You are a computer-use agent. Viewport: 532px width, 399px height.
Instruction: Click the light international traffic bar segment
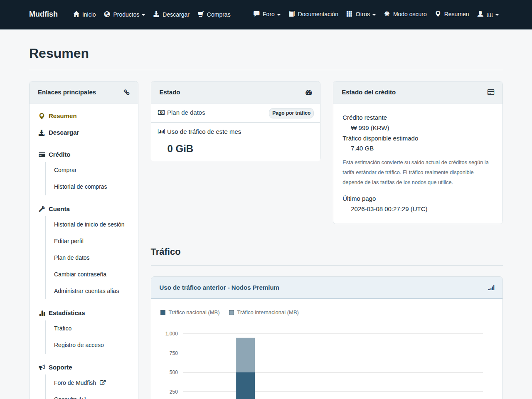tap(246, 355)
